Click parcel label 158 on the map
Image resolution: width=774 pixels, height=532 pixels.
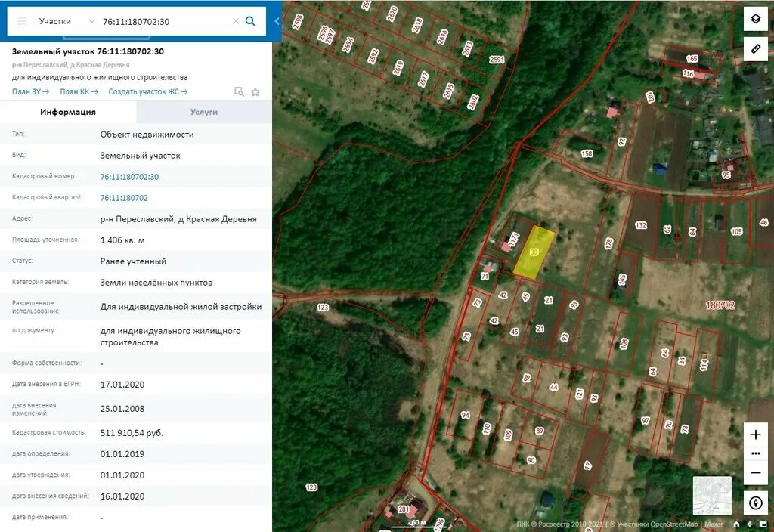(587, 153)
